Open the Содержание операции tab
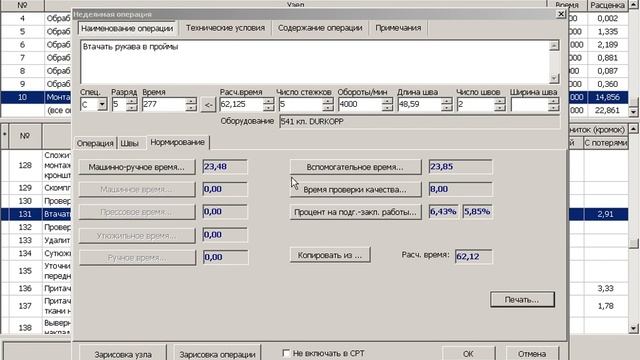This screenshot has width=640, height=360. tap(320, 28)
